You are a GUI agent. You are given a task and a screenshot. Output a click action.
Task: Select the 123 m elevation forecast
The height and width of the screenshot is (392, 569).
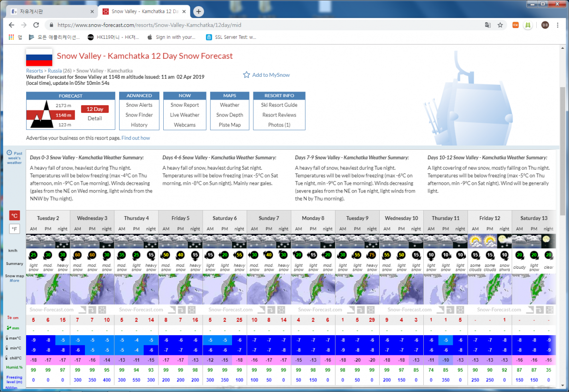(x=65, y=125)
